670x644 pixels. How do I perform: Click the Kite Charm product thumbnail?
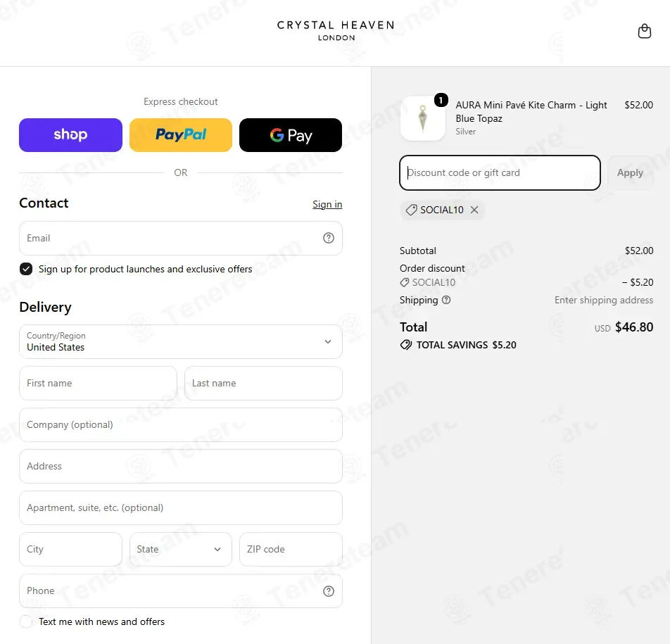pyautogui.click(x=422, y=118)
